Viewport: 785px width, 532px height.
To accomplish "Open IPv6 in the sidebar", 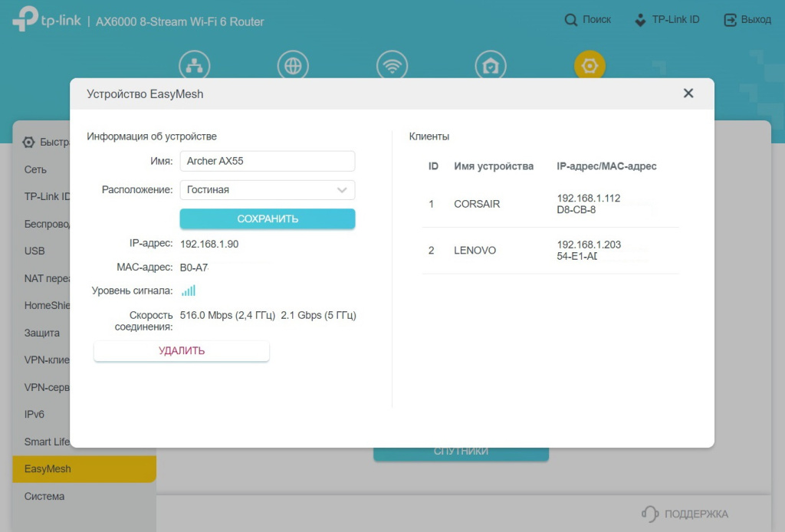I will point(34,415).
